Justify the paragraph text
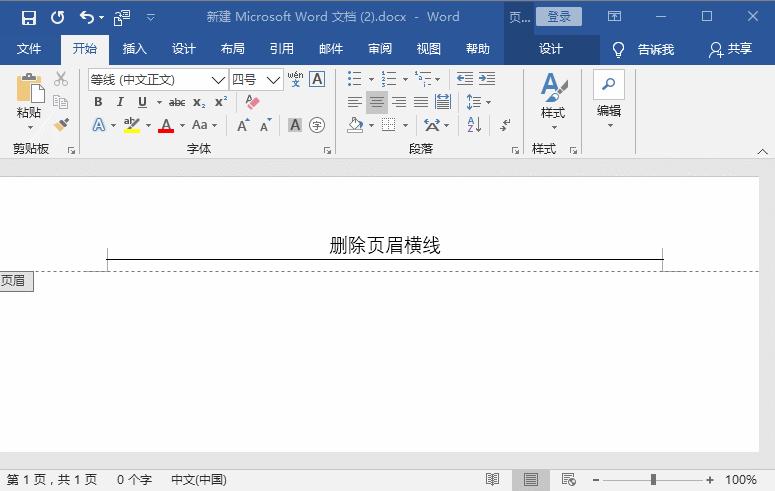 [421, 102]
